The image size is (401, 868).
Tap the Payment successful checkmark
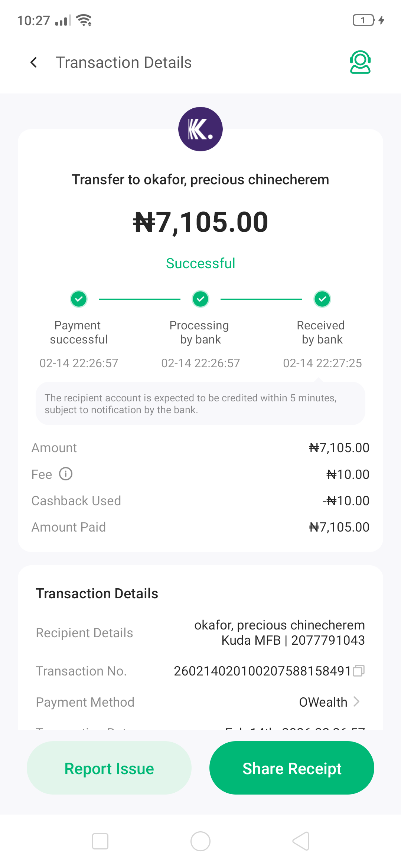click(79, 299)
